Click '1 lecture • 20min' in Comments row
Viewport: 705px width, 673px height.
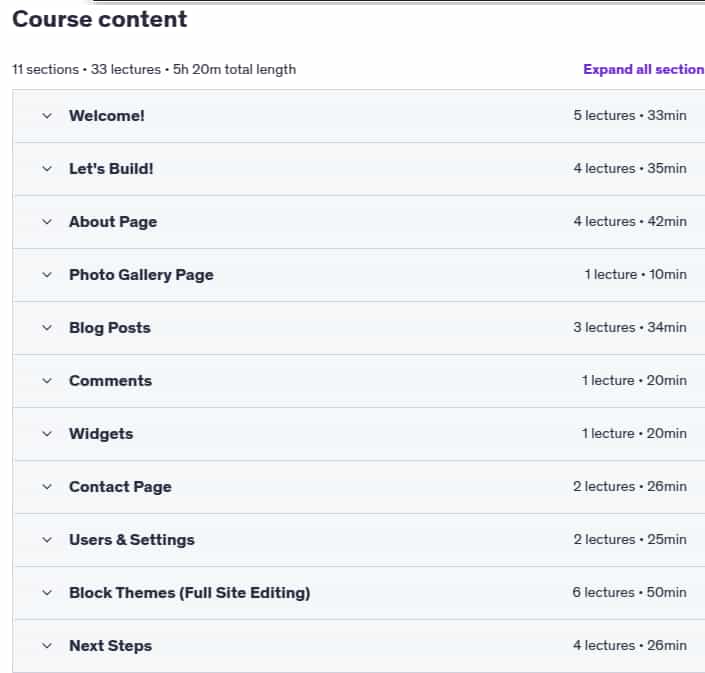point(634,380)
